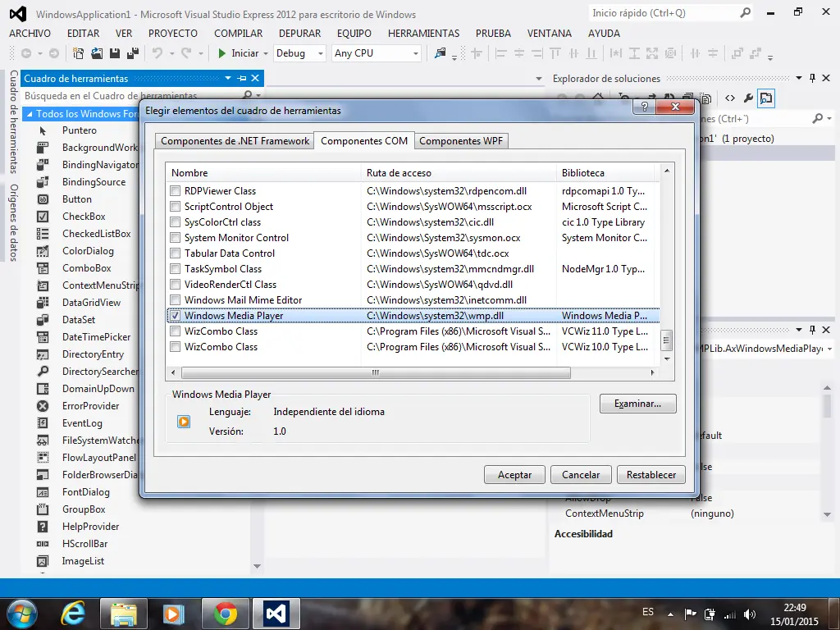Open the ARCHIVO menu
Viewport: 840px width, 630px height.
tap(30, 33)
